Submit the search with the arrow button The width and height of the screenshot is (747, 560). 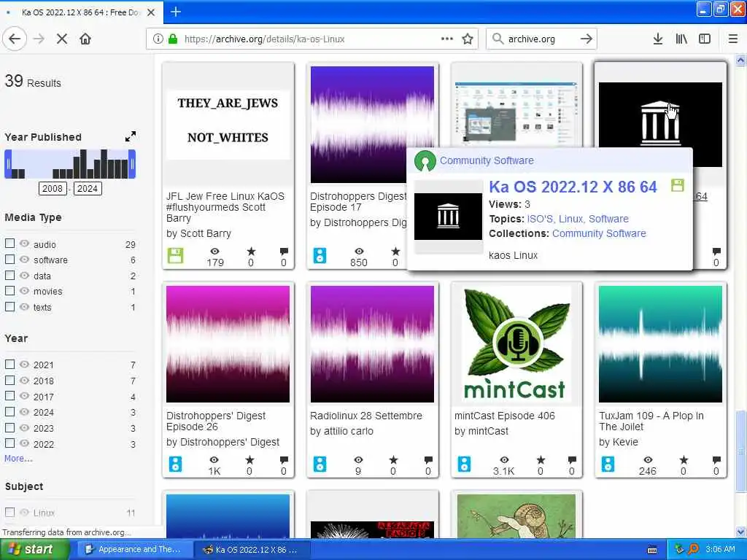587,39
